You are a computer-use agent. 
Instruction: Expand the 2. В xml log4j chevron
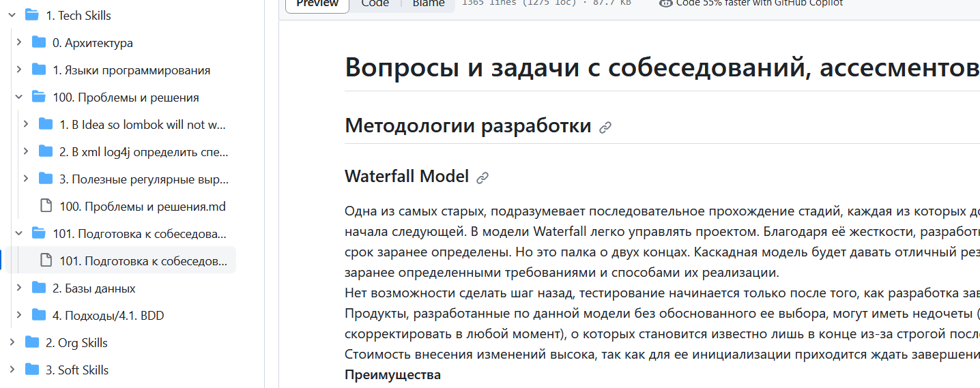pos(25,151)
